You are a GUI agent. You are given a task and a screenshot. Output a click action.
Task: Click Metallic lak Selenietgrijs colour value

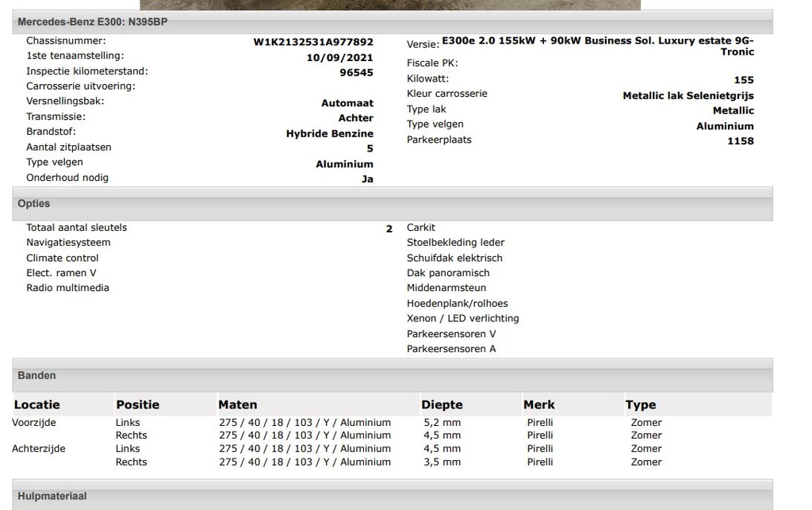(x=688, y=96)
